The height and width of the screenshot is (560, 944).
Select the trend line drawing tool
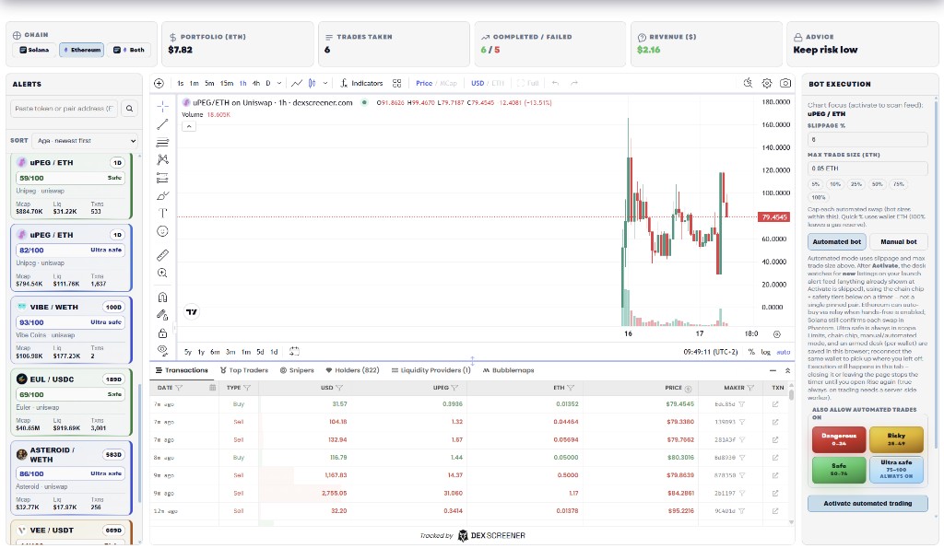click(x=163, y=124)
